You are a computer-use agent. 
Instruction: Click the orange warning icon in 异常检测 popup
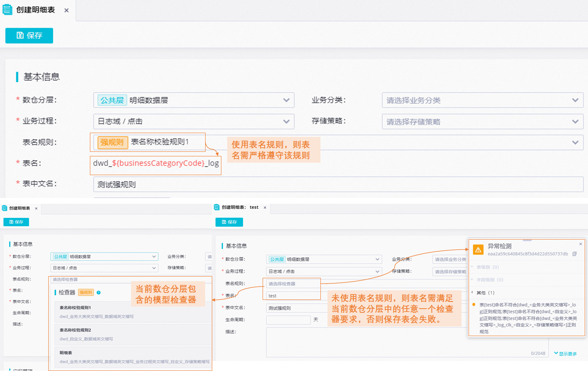pos(478,250)
